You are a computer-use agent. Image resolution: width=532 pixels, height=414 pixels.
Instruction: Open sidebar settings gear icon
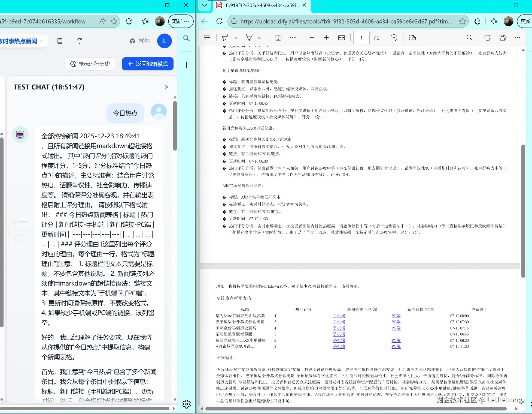(187, 404)
